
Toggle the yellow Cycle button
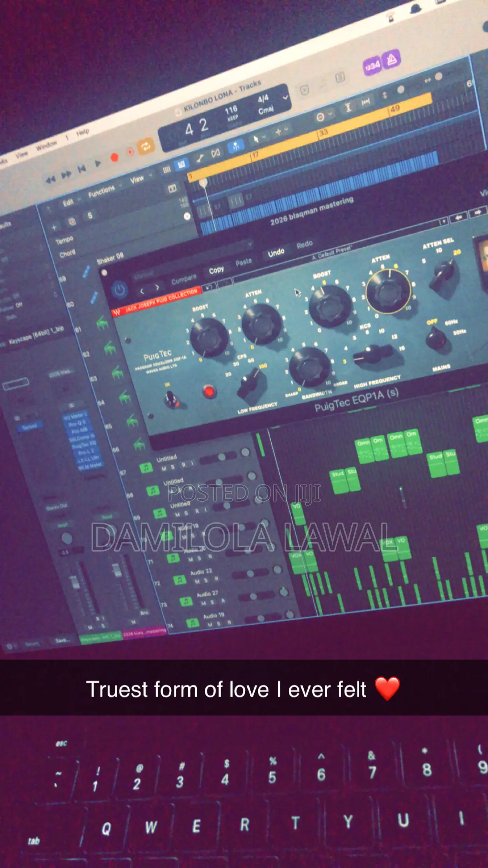(145, 146)
